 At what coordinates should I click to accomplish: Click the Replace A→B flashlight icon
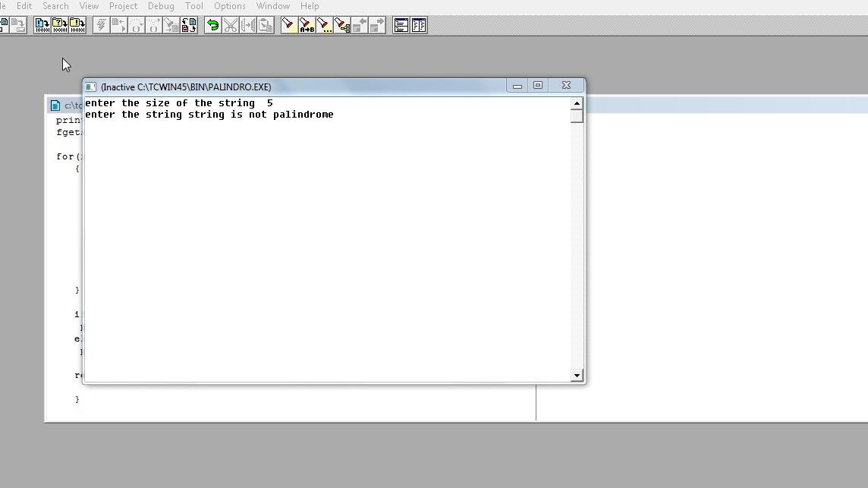click(307, 25)
